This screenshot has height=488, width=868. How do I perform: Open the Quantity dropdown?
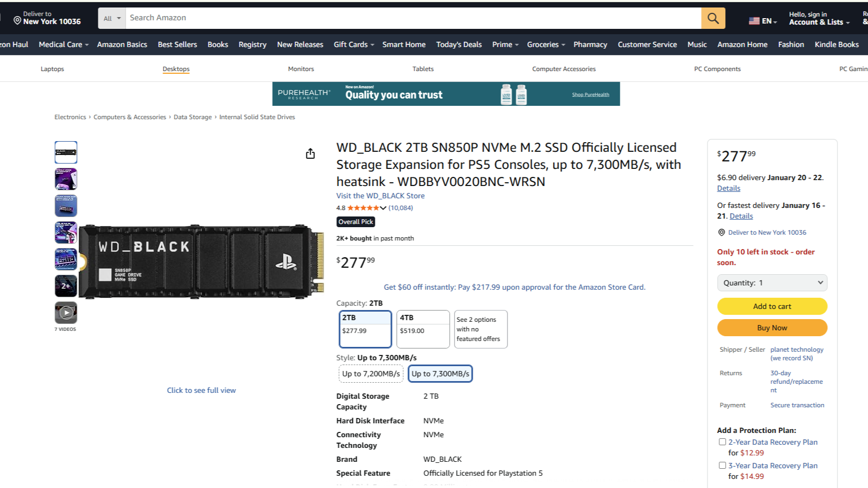[772, 282]
